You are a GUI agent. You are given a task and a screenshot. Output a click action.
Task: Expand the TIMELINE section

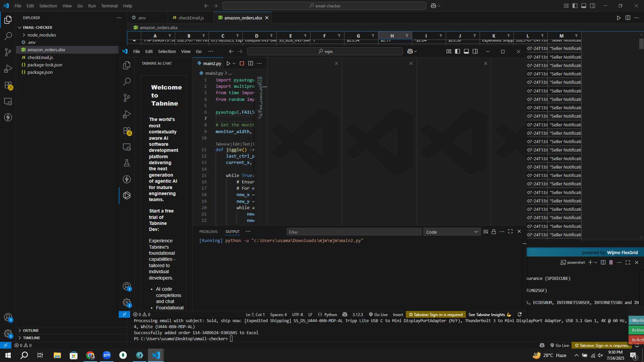pyautogui.click(x=32, y=338)
